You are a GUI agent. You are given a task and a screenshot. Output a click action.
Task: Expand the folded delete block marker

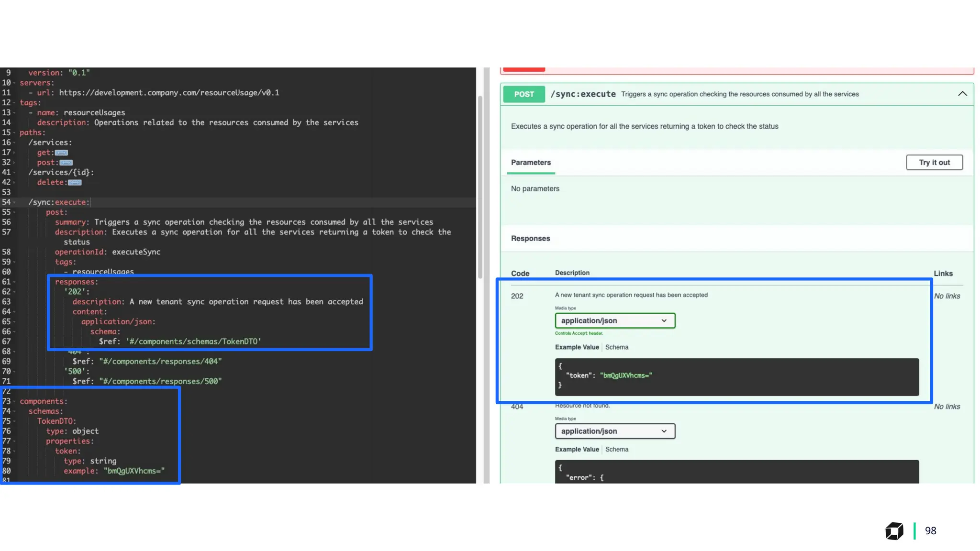(x=75, y=182)
